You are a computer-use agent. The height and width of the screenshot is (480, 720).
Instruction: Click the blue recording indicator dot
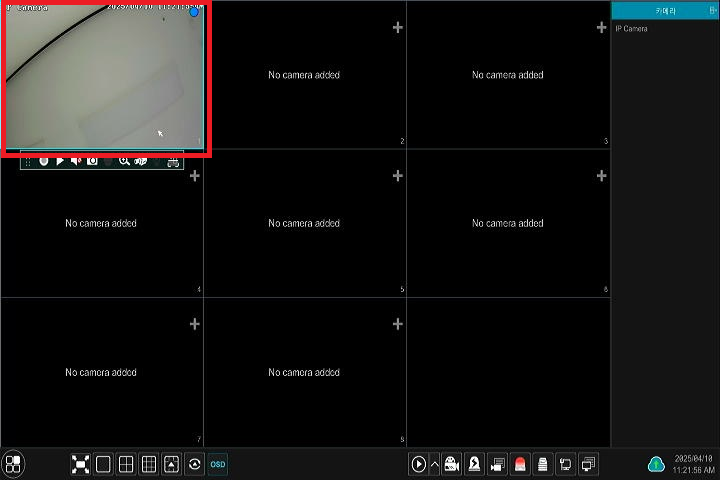(194, 12)
